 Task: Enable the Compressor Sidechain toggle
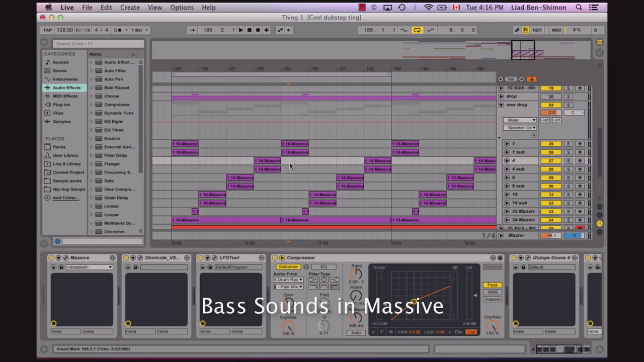click(x=288, y=267)
